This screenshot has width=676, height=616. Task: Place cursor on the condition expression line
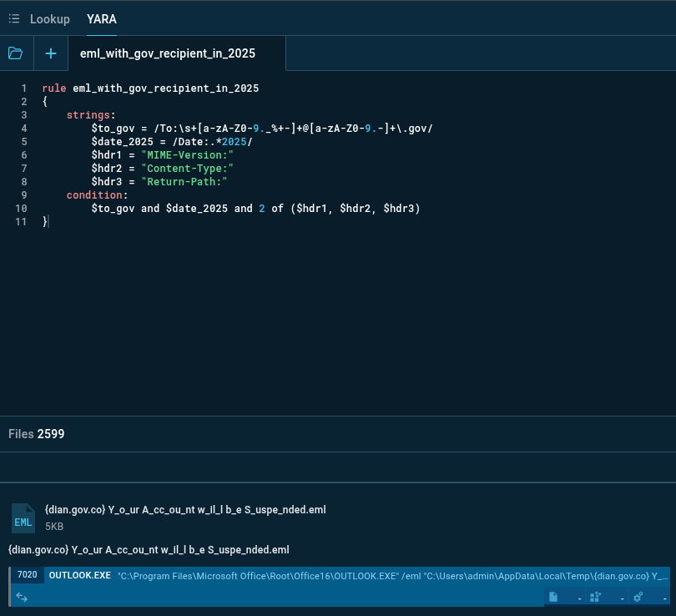click(255, 209)
